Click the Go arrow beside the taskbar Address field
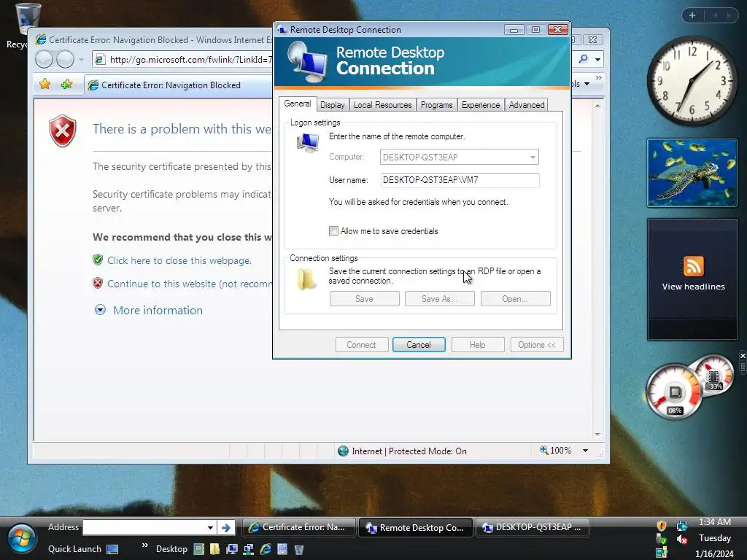747x560 pixels. 226,528
